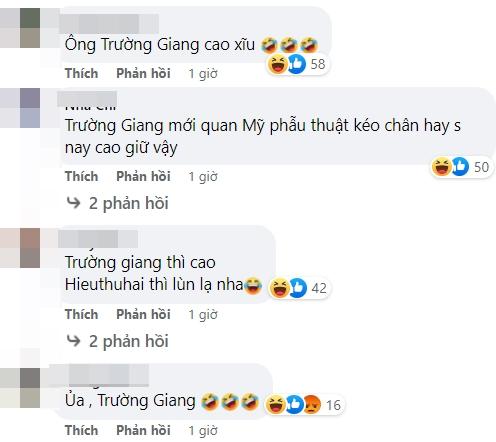
Task: Open the 1 giờ timestamp of the Hieuthuhai comment
Action: (203, 315)
